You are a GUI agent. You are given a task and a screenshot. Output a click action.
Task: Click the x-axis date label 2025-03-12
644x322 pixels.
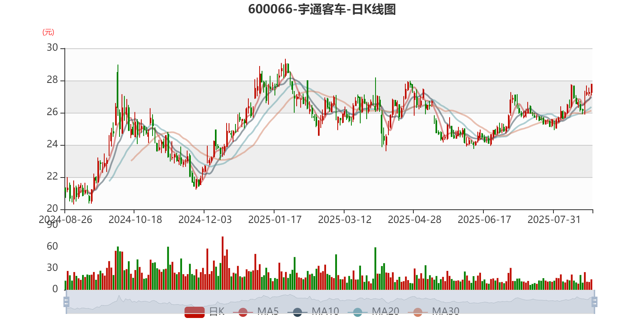point(345,220)
